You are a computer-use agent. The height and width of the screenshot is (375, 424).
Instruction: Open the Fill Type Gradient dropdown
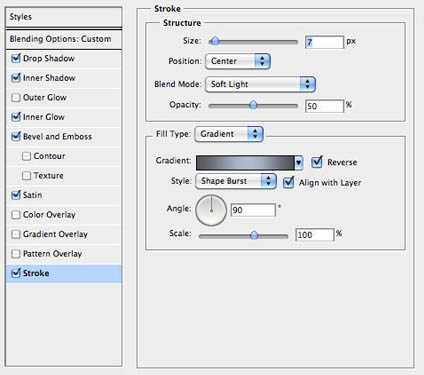pos(229,134)
